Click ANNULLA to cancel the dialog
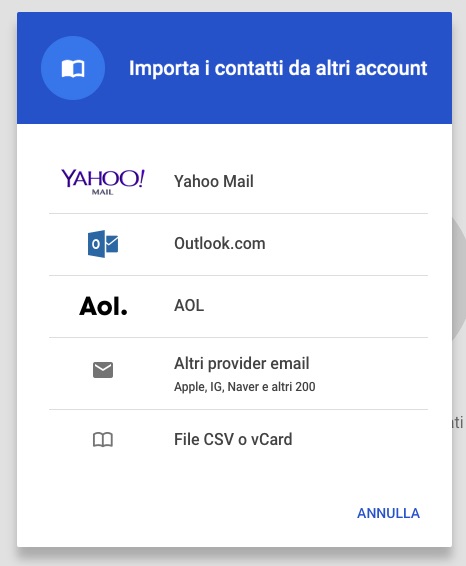Viewport: 466px width, 566px height. point(388,513)
